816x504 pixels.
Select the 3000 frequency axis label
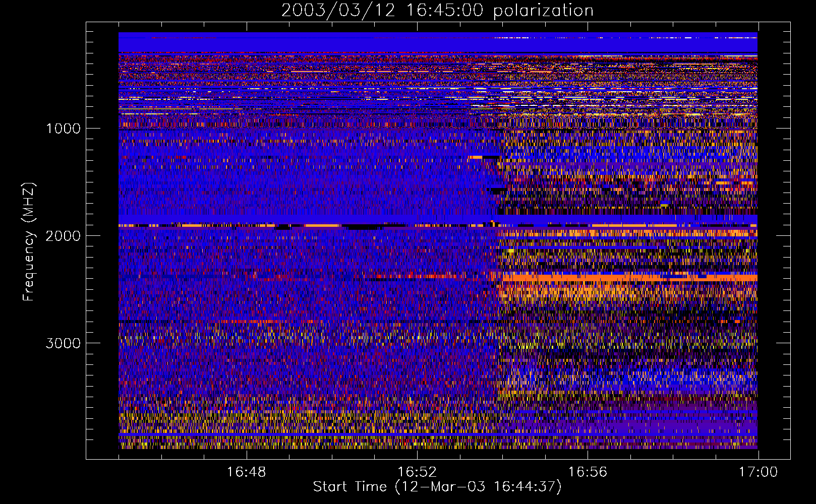tap(63, 343)
